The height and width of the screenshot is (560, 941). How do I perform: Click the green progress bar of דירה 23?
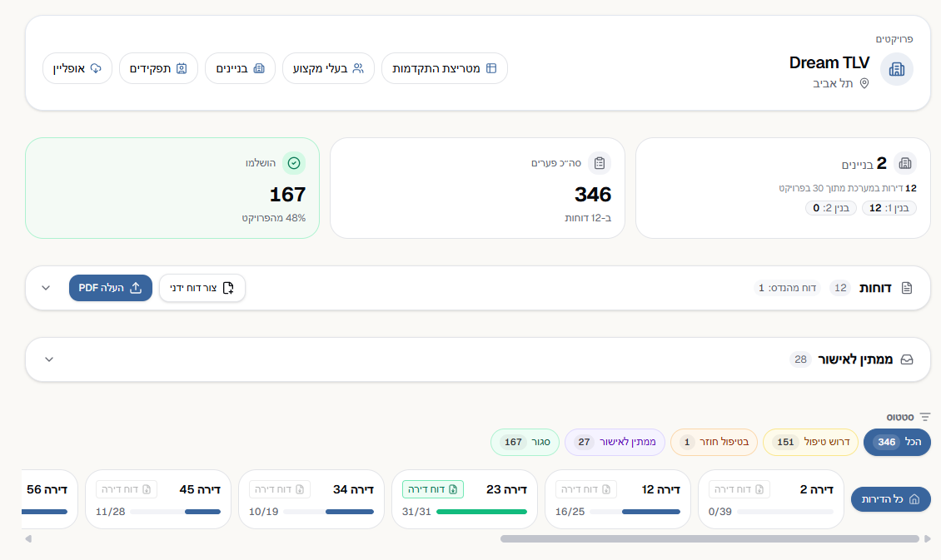[x=482, y=512]
